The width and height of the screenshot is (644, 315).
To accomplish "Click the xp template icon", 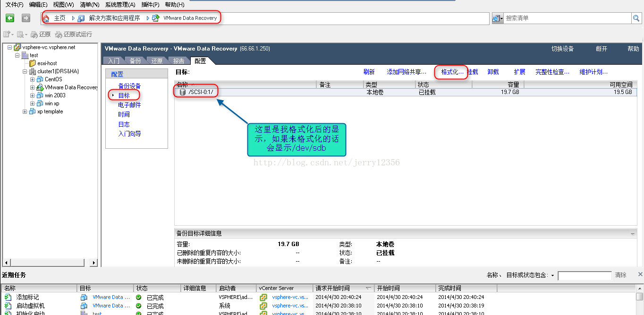I will click(x=33, y=111).
